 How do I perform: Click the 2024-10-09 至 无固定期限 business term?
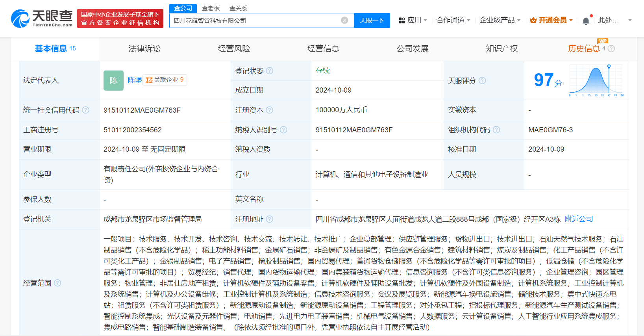(x=144, y=149)
